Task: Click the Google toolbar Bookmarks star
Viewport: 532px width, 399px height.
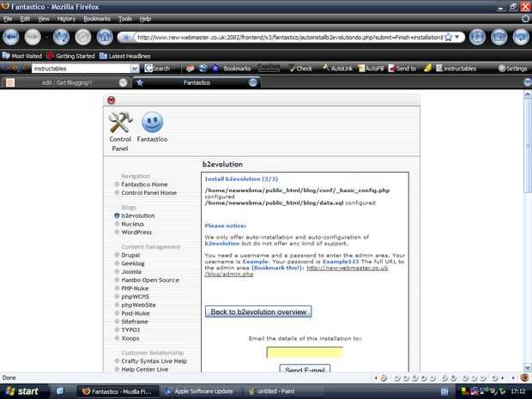Action: pyautogui.click(x=215, y=69)
